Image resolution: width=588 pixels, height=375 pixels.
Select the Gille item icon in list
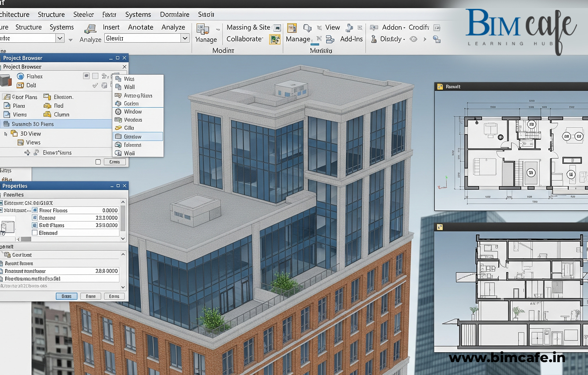(118, 128)
